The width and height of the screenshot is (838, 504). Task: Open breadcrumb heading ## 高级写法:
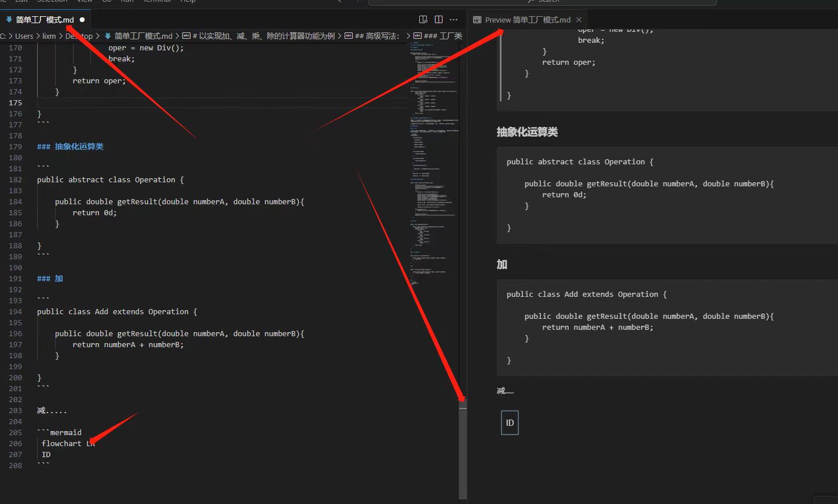[x=377, y=36]
